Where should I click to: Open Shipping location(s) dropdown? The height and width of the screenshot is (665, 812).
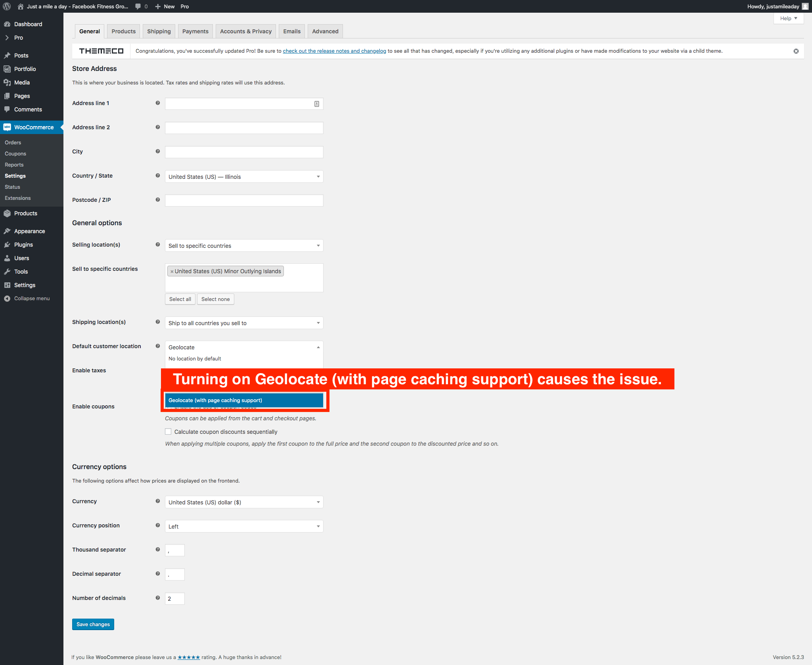pyautogui.click(x=244, y=323)
